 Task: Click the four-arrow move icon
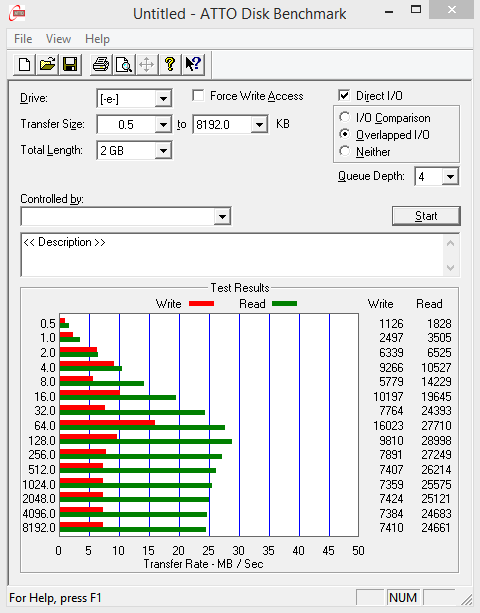[147, 65]
